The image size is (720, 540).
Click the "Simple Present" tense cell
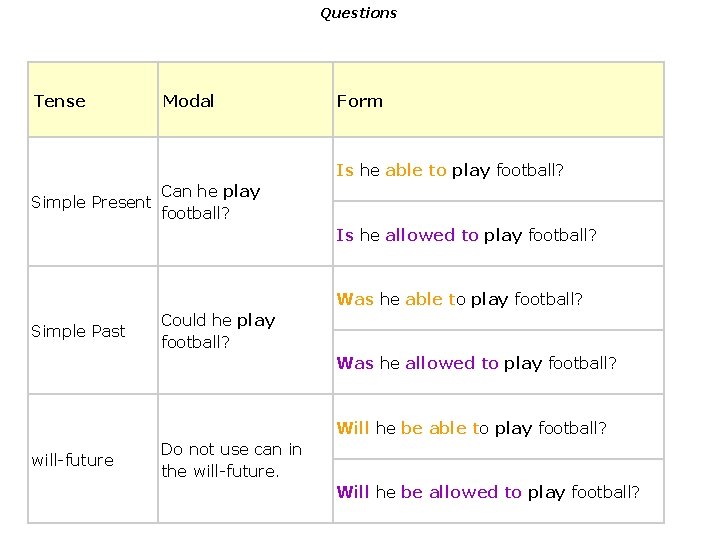91,202
